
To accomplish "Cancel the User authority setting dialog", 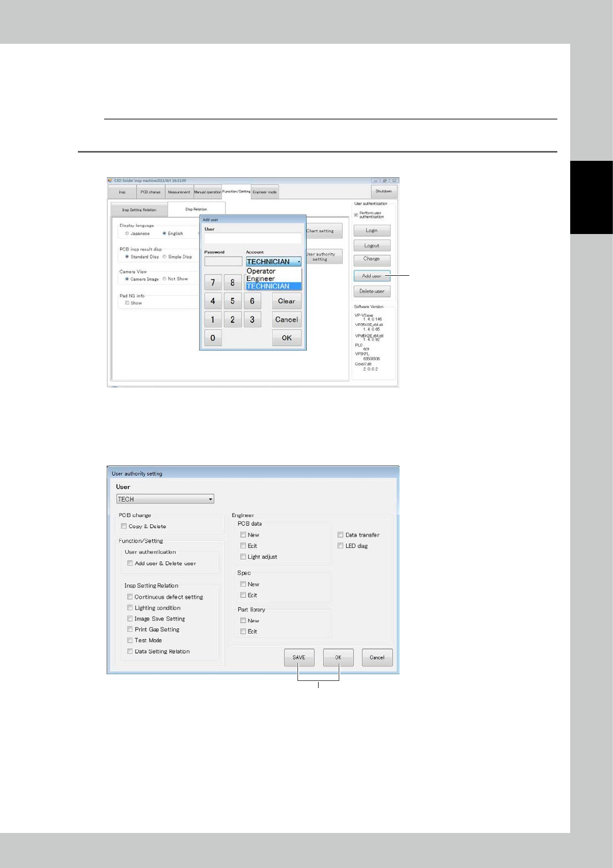I will (x=377, y=658).
